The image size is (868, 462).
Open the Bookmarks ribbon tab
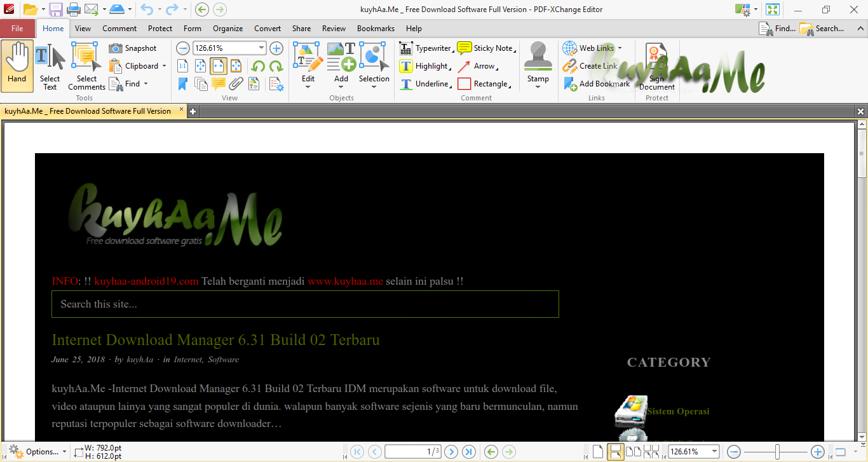click(376, 29)
